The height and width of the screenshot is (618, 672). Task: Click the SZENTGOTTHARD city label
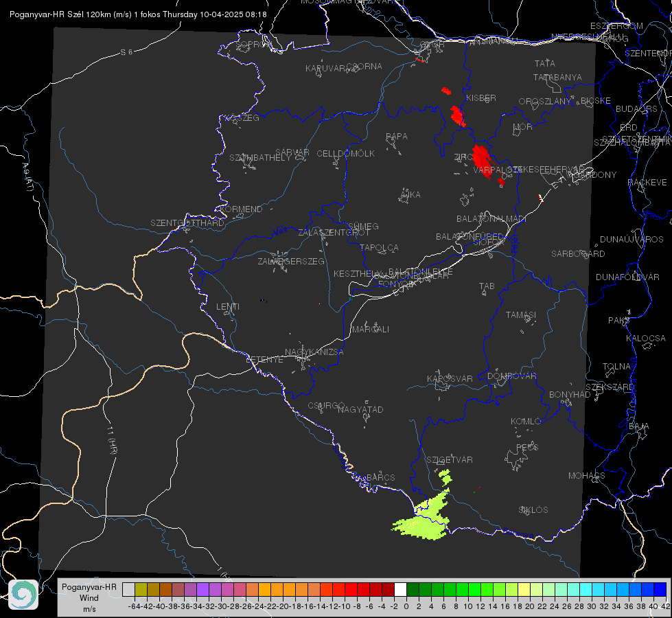(x=187, y=222)
